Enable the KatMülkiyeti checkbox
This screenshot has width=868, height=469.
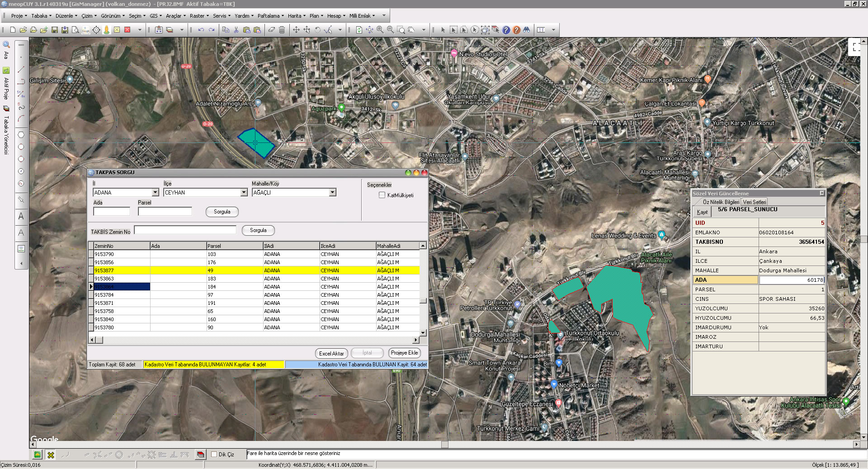382,195
